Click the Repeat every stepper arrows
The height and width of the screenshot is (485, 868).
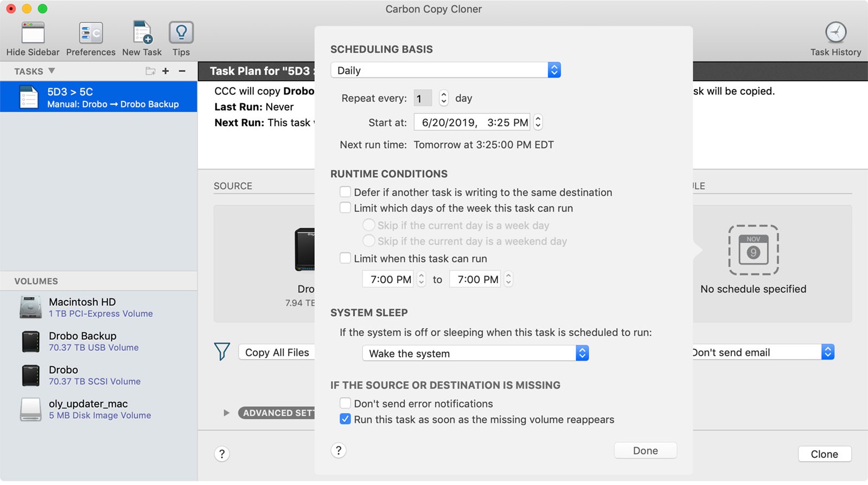444,98
